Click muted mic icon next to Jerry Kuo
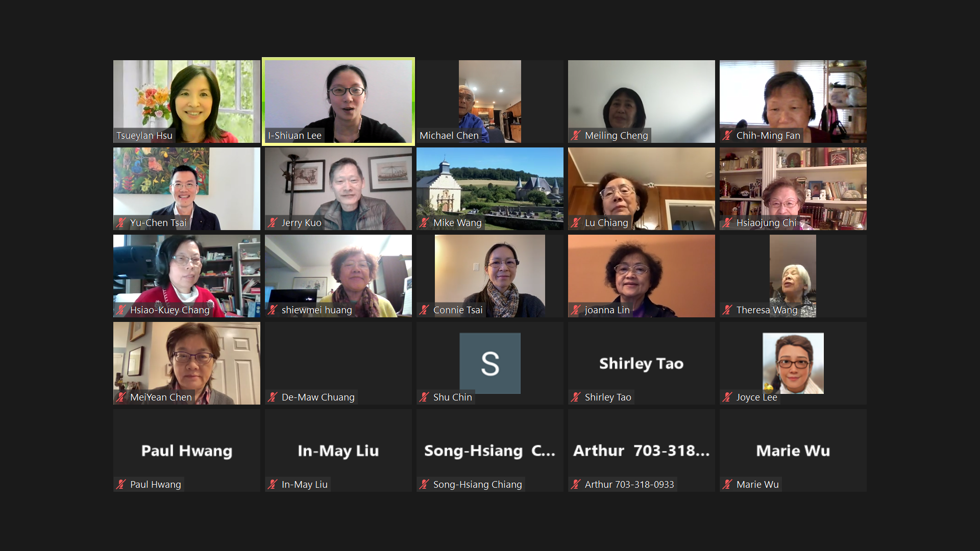 click(x=273, y=223)
